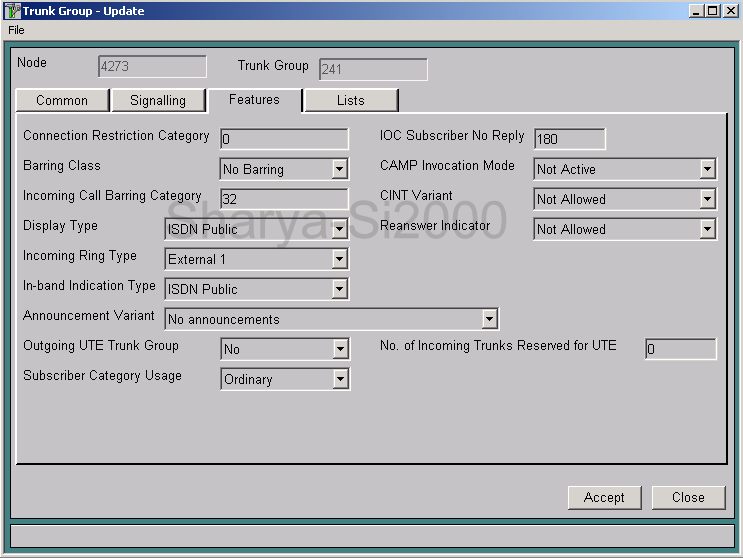743x558 pixels.
Task: Open the Outgoing UTE Trunk Group dropdown
Action: (340, 349)
